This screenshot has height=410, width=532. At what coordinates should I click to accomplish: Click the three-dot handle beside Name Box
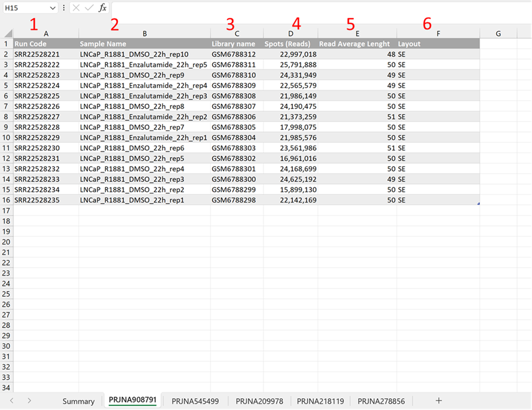point(64,8)
